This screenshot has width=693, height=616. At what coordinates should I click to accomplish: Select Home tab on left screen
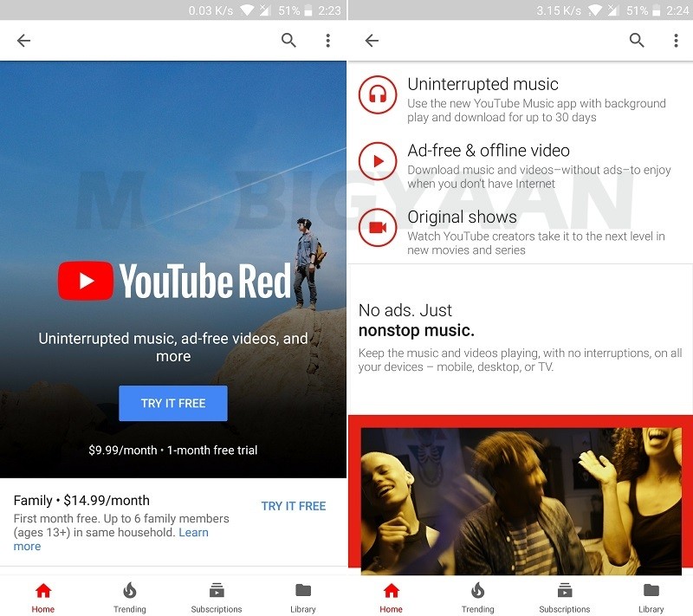tap(42, 598)
